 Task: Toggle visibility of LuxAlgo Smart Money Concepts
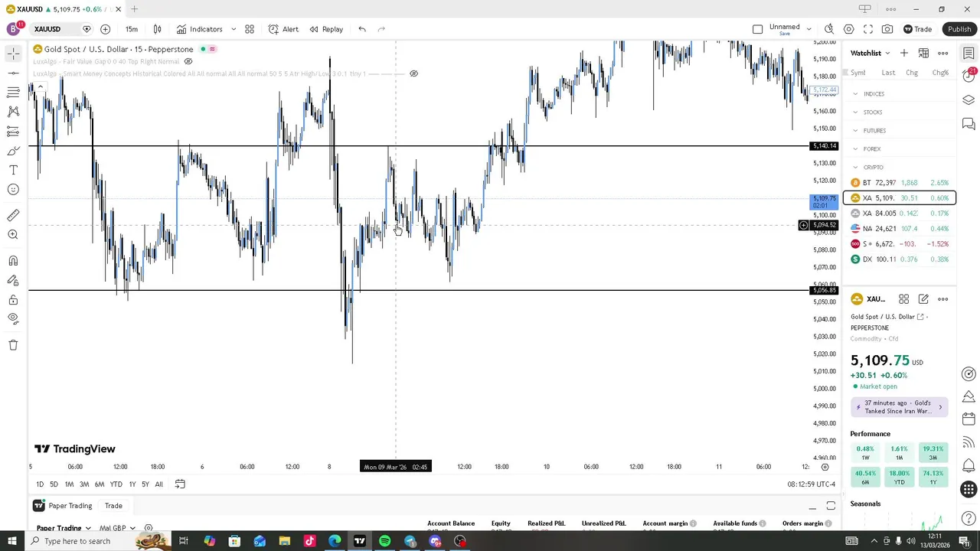pyautogui.click(x=413, y=74)
